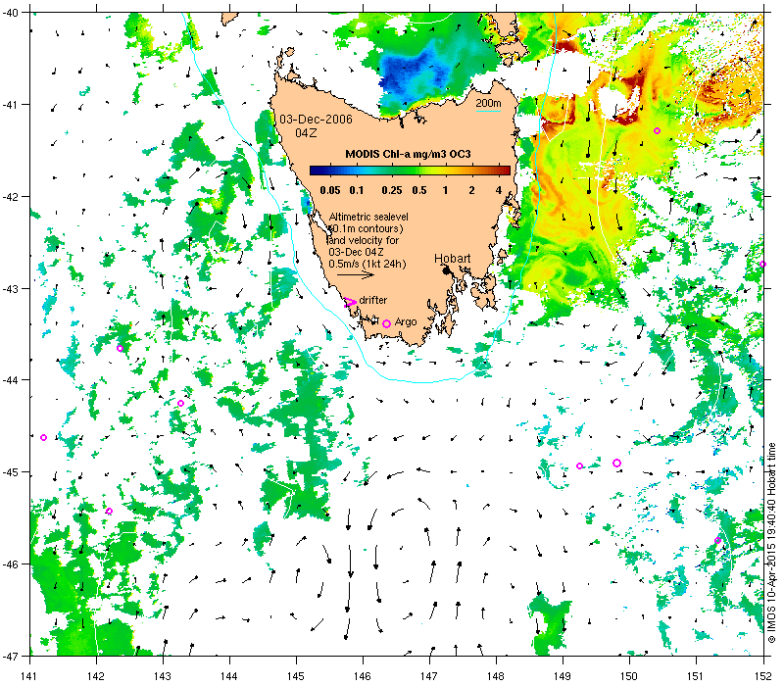784x686 pixels.
Task: Click the magenta drifter arrow symbol
Action: (x=350, y=302)
